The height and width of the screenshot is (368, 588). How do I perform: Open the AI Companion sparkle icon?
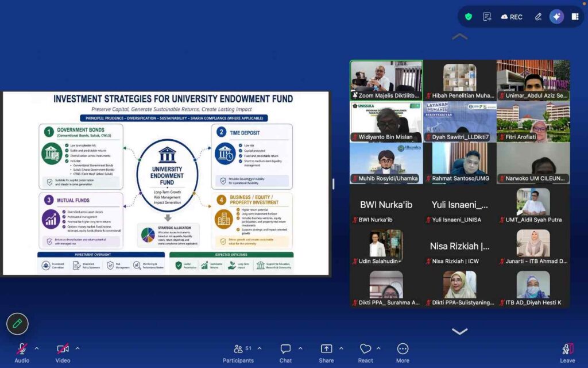pyautogui.click(x=556, y=17)
